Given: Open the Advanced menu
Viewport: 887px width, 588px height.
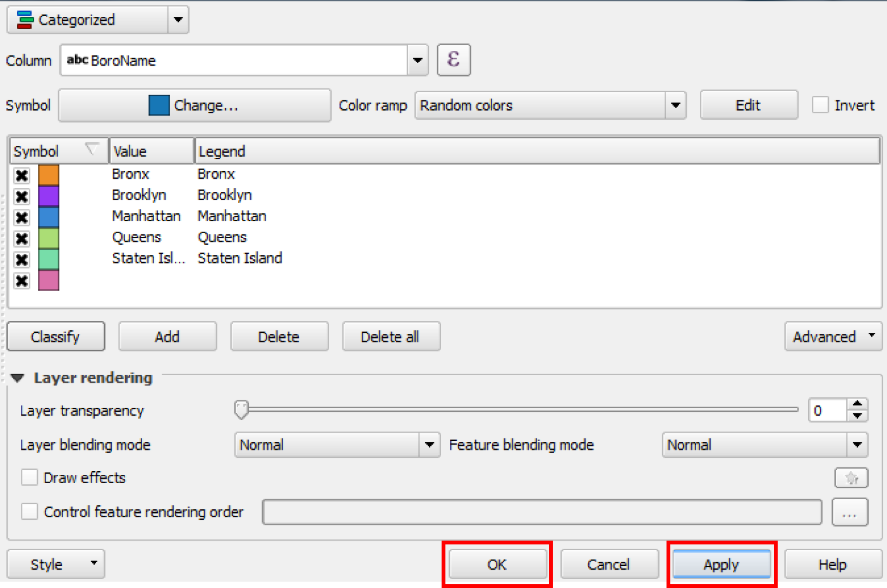Looking at the screenshot, I should point(833,336).
